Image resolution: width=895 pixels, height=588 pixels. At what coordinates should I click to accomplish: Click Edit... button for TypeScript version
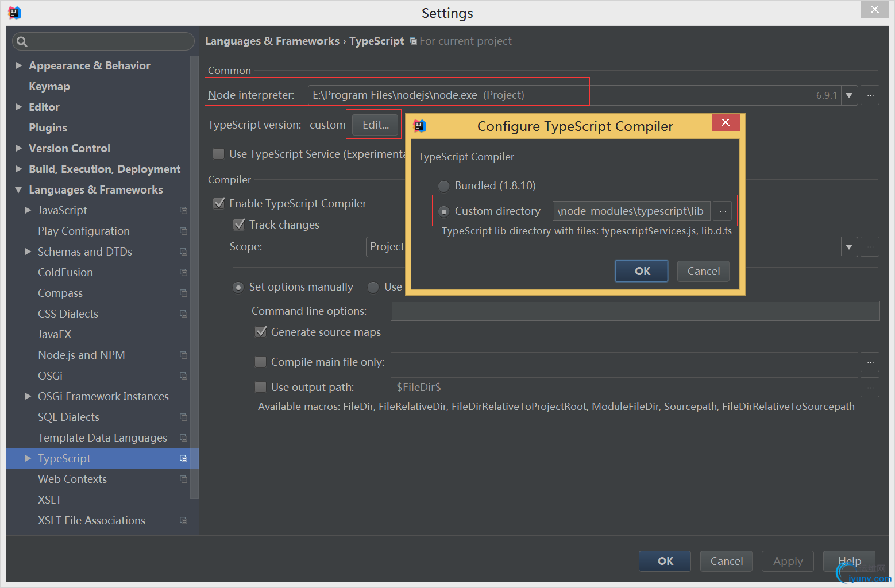click(375, 125)
